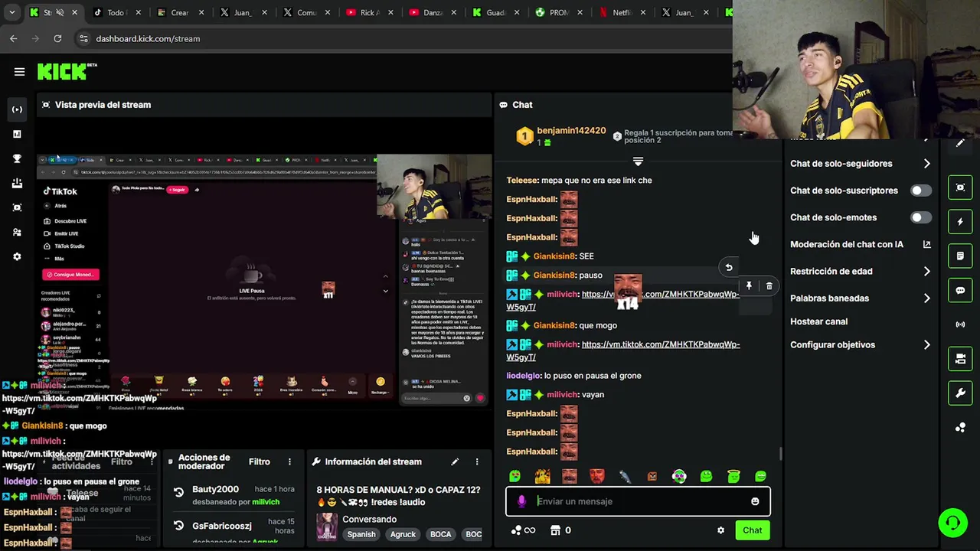Image resolution: width=980 pixels, height=551 pixels.
Task: Reload the page with the browser refresh button
Action: (x=57, y=38)
